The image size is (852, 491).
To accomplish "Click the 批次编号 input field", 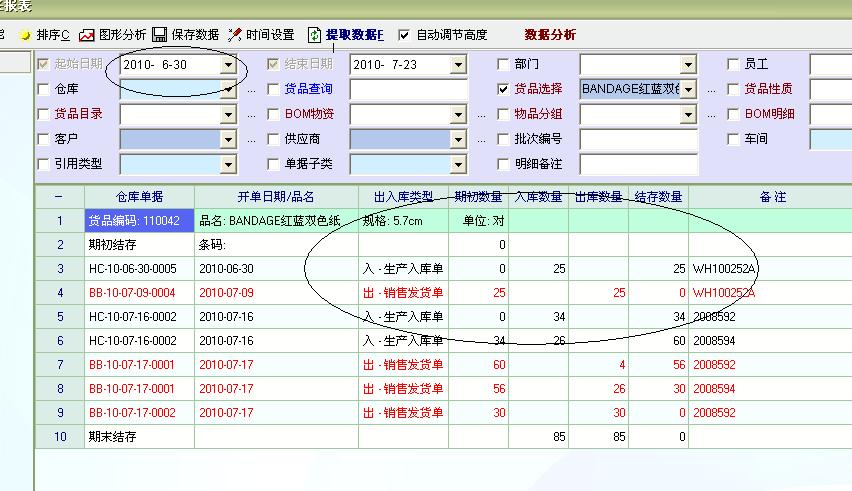I will point(637,139).
